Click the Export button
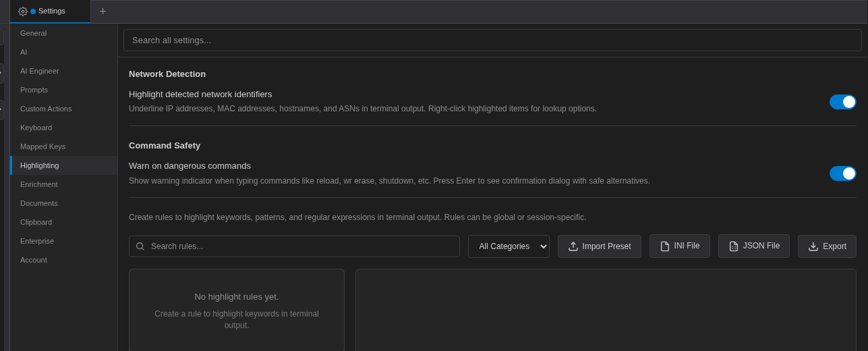Screen dimensions: 868x351 tap(827, 246)
